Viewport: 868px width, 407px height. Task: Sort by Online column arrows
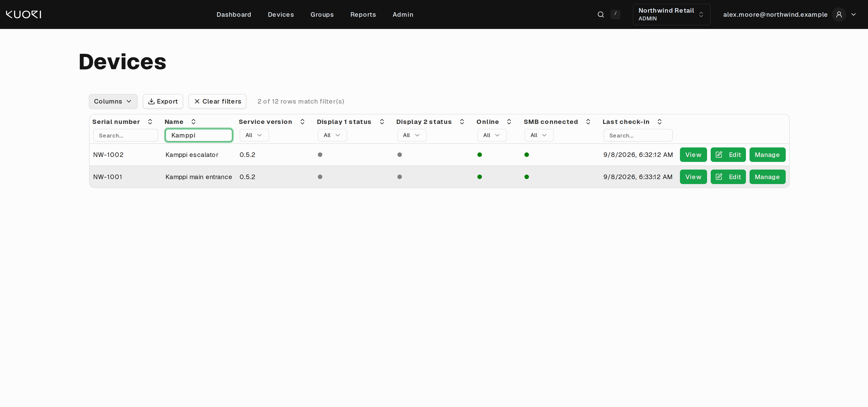(x=509, y=122)
